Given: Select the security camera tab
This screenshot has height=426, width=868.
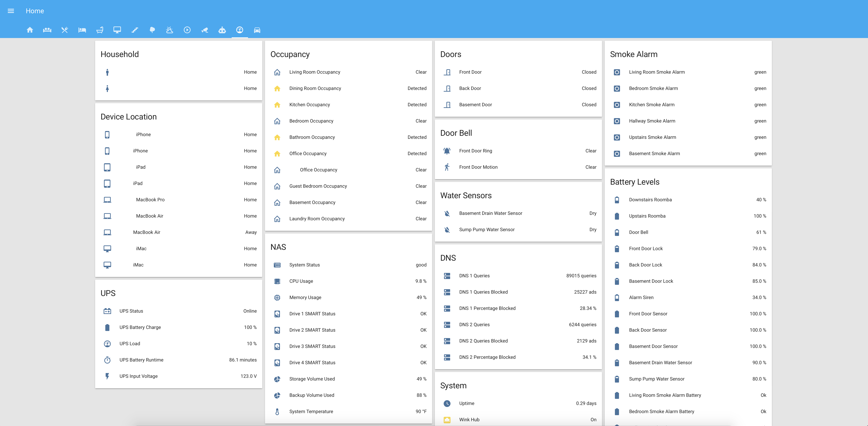Looking at the screenshot, I should tap(205, 30).
